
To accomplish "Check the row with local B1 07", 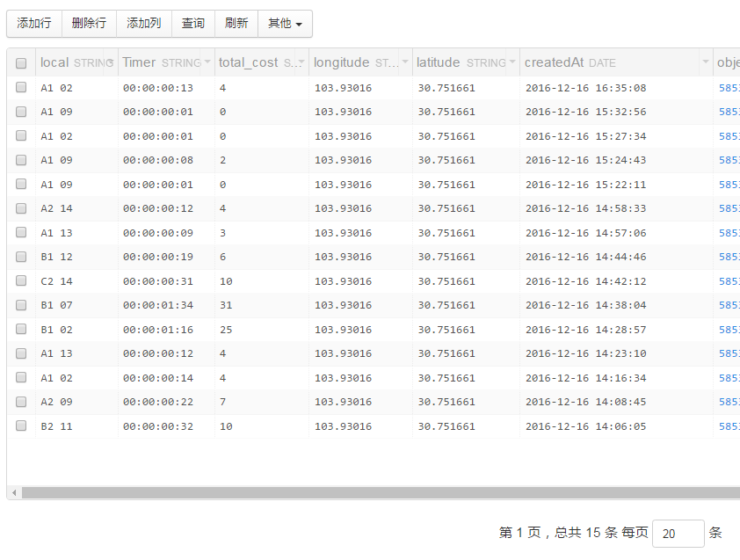I will tap(21, 305).
